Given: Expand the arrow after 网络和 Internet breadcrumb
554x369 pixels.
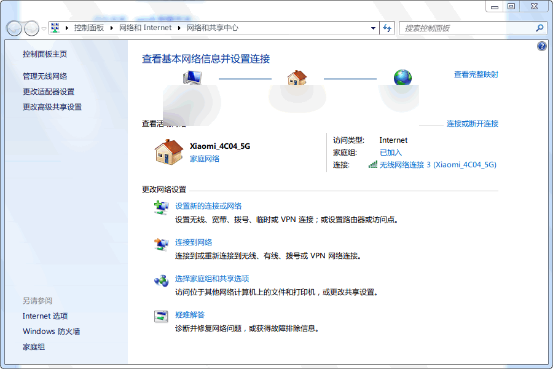Looking at the screenshot, I should (x=179, y=28).
